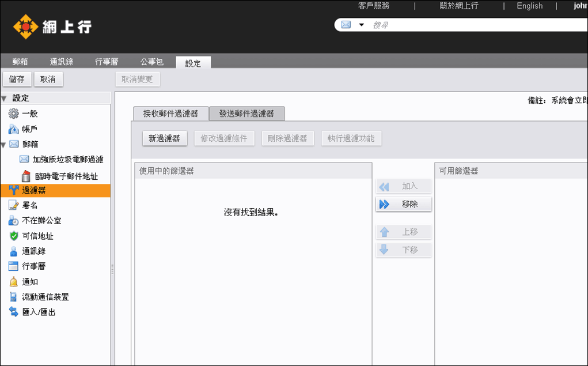This screenshot has width=588, height=366.
Task: Click the 流動通信裝置 phone icon
Action: click(x=13, y=297)
